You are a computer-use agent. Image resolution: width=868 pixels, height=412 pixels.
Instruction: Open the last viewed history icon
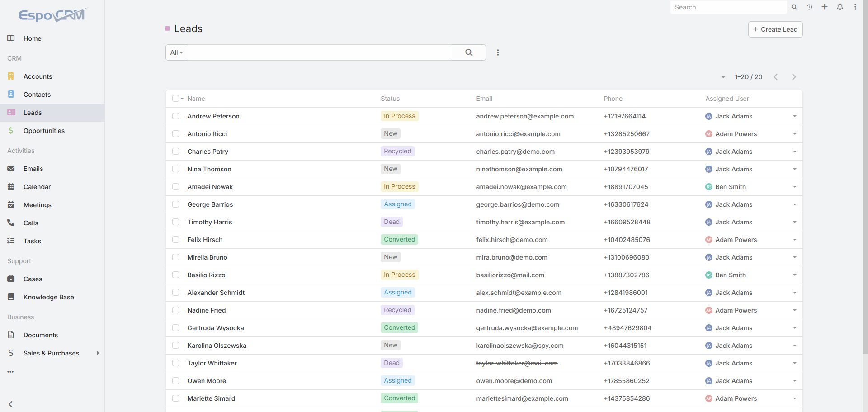[x=809, y=7]
